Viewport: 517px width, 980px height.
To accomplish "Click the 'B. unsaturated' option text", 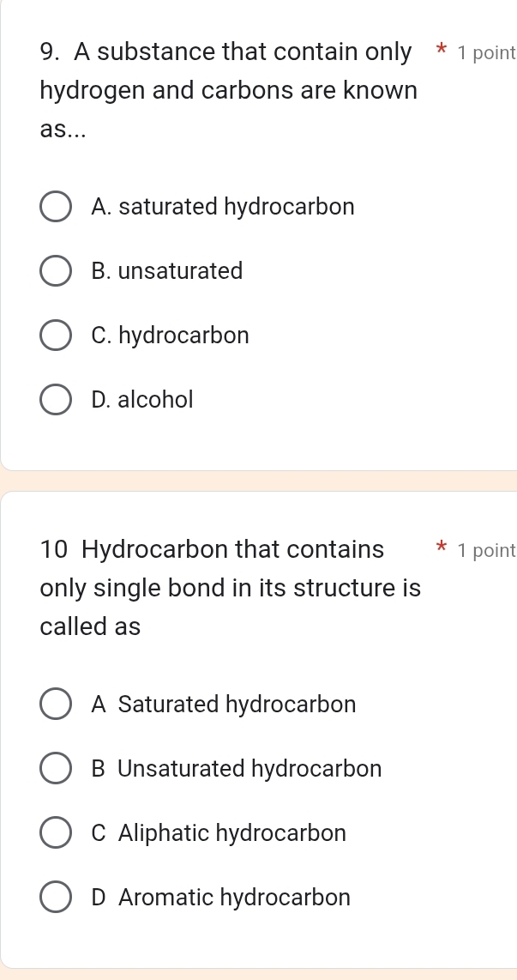I will pyautogui.click(x=166, y=271).
